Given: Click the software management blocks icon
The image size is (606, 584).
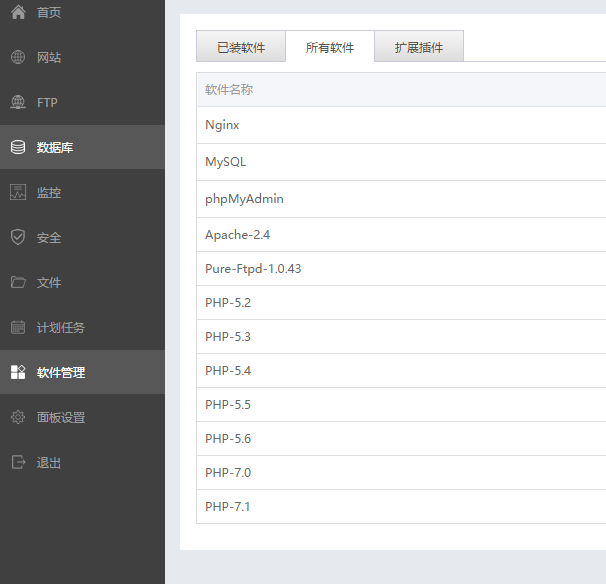Looking at the screenshot, I should [x=18, y=372].
